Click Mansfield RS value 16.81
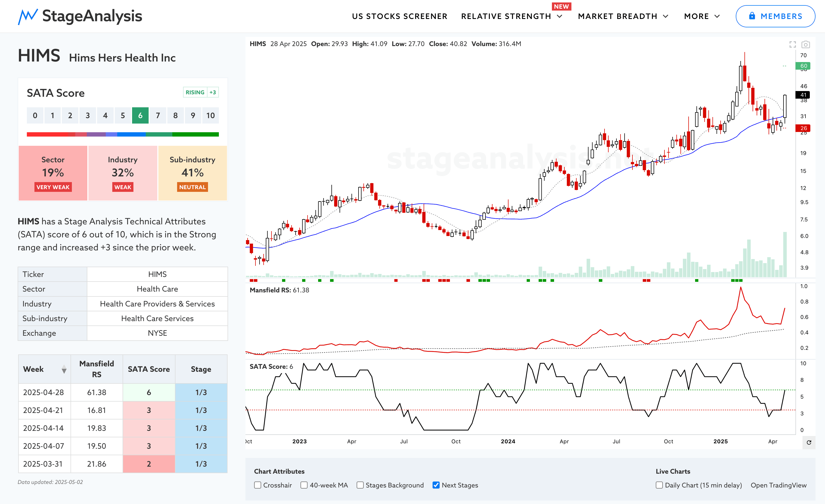The width and height of the screenshot is (825, 504). click(97, 410)
